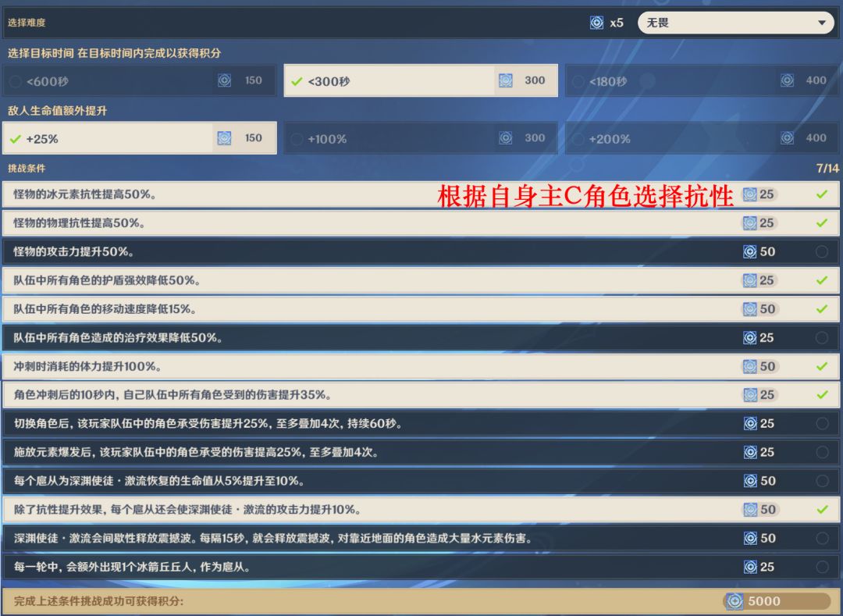This screenshot has width=843, height=616.
Task: Open the 无畏 difficulty dropdown
Action: (735, 23)
